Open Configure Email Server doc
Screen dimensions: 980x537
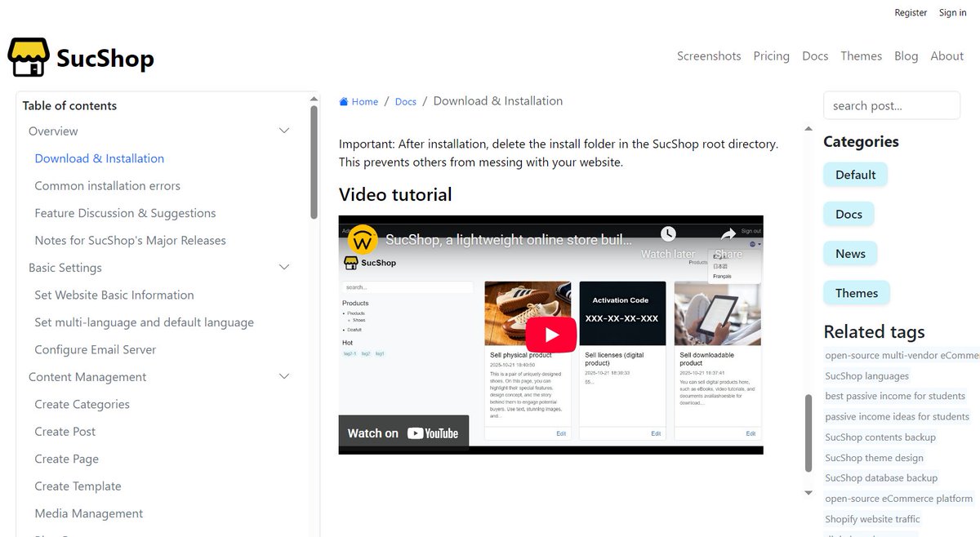coord(95,350)
